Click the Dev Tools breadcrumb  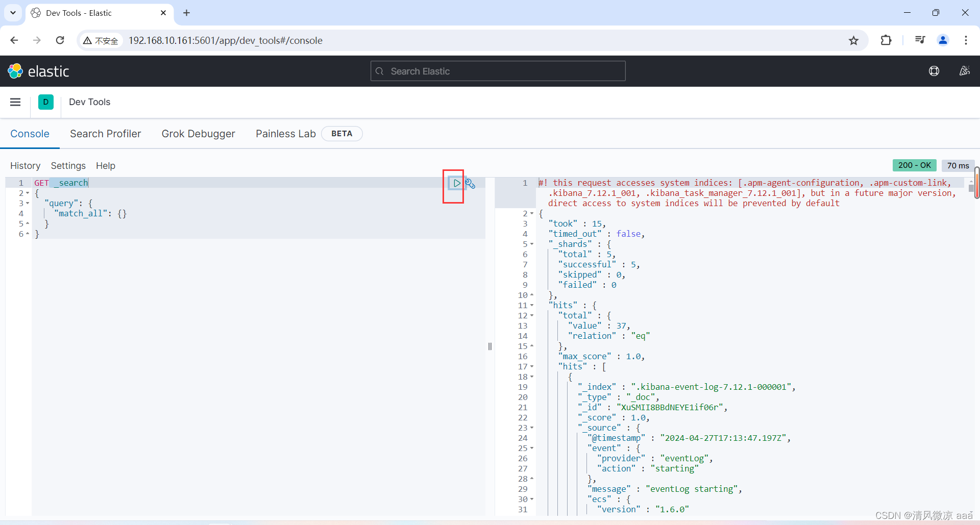(x=89, y=102)
